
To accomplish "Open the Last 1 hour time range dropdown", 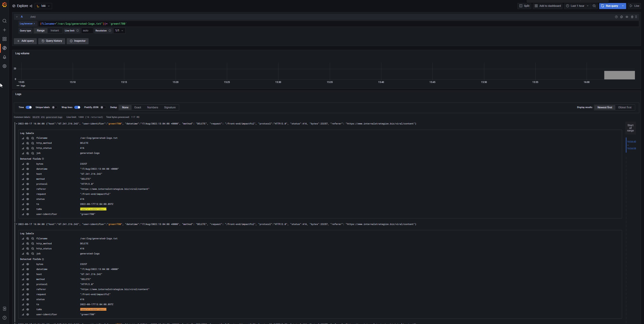I will [577, 6].
